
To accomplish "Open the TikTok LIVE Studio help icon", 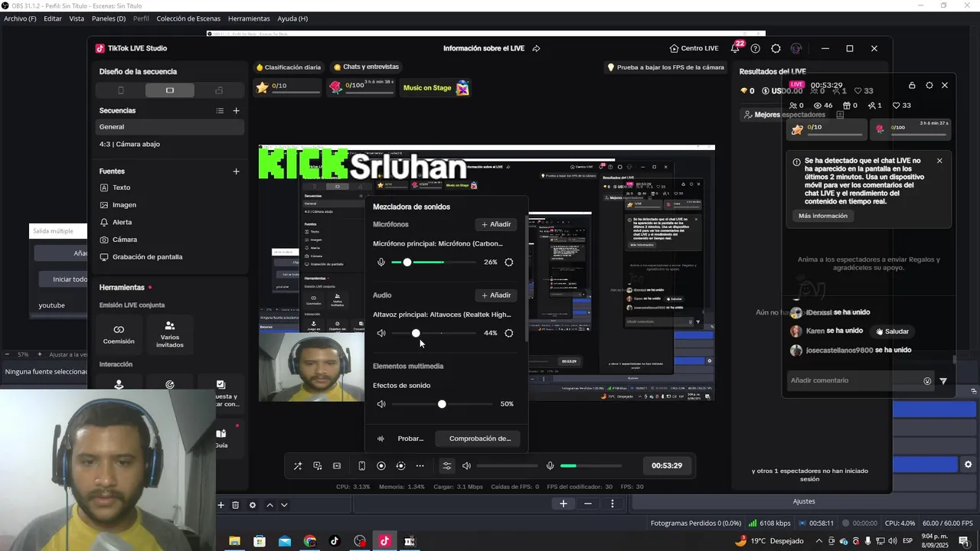I will 756,48.
